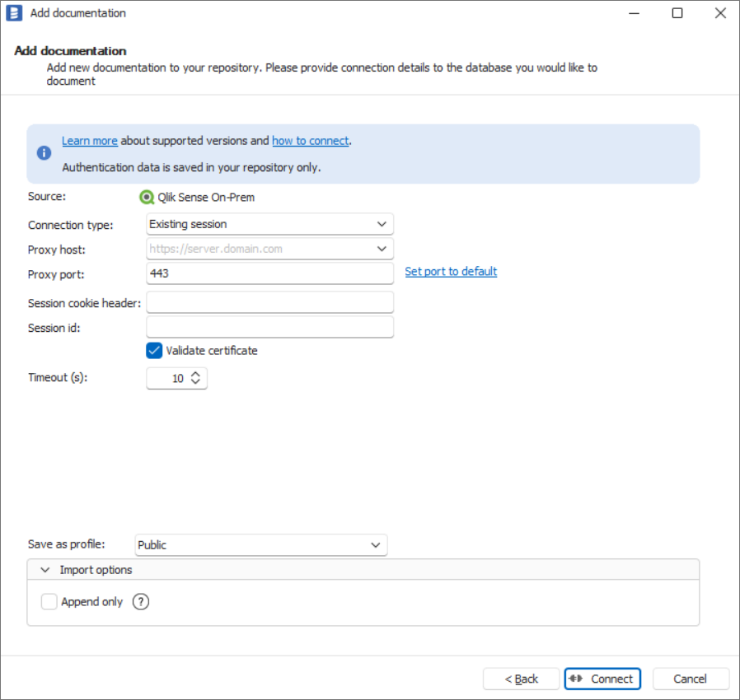The image size is (740, 700).
Task: Collapse the Import options section
Action: [45, 570]
